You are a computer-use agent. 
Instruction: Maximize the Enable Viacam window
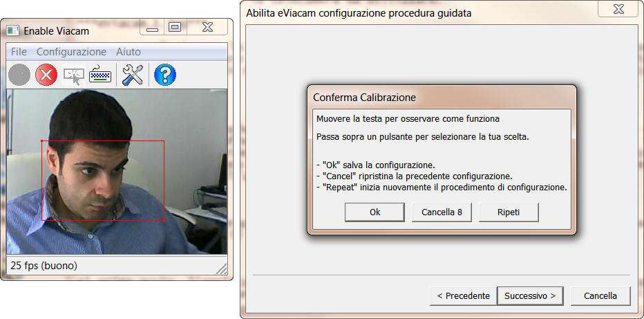tap(176, 28)
